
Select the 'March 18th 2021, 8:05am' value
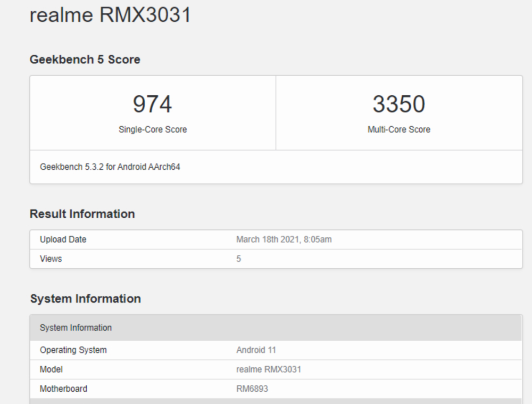284,240
